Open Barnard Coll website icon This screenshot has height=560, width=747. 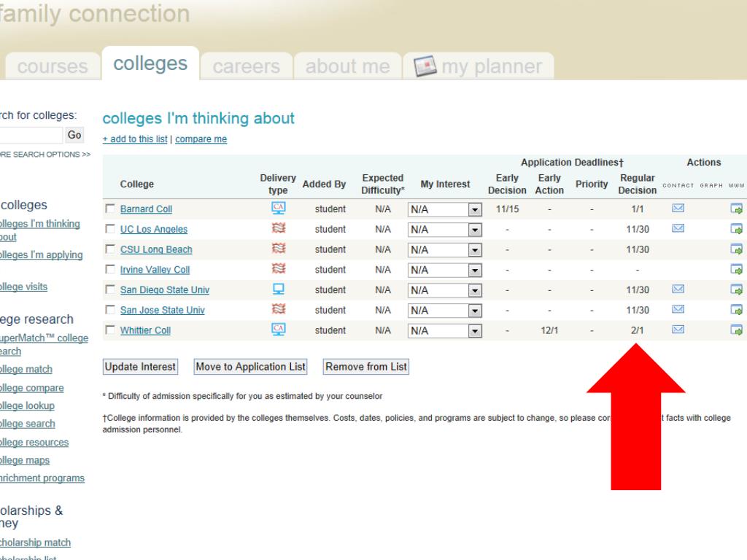[x=737, y=209]
